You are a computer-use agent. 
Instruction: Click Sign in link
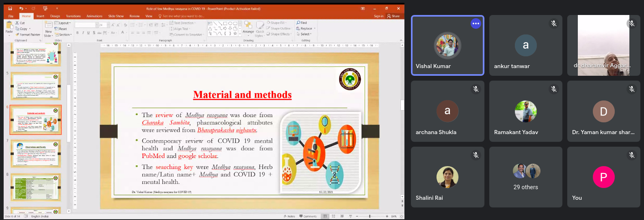[x=378, y=16]
